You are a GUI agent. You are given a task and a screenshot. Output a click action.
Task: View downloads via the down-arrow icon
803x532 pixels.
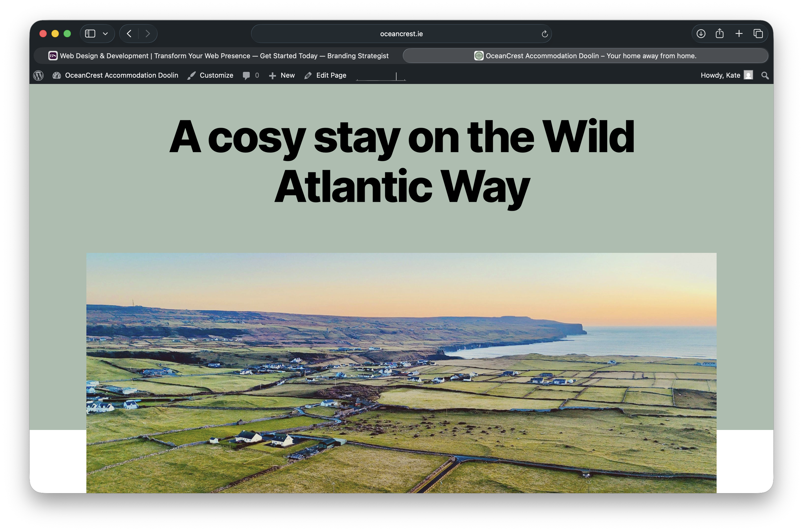(701, 34)
